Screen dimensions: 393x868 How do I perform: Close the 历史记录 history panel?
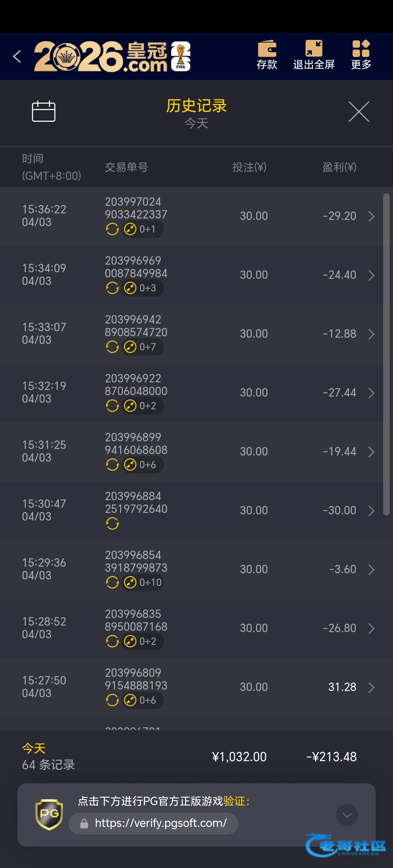(359, 112)
